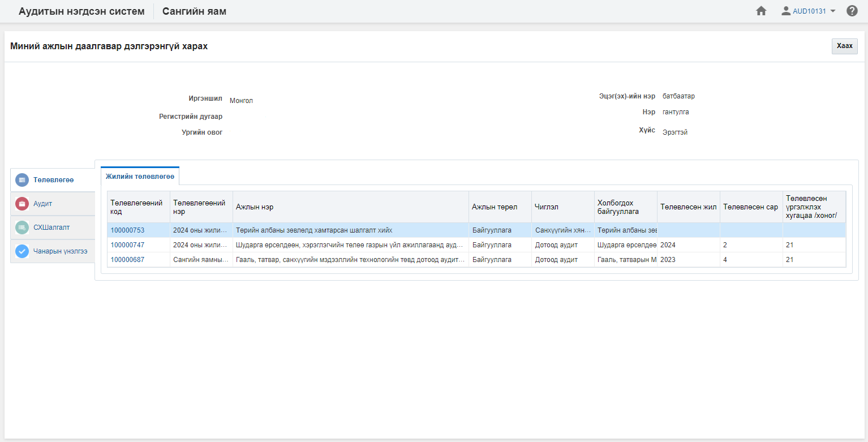Click the СХШалгалт sidebar icon
868x442 pixels.
tap(22, 228)
